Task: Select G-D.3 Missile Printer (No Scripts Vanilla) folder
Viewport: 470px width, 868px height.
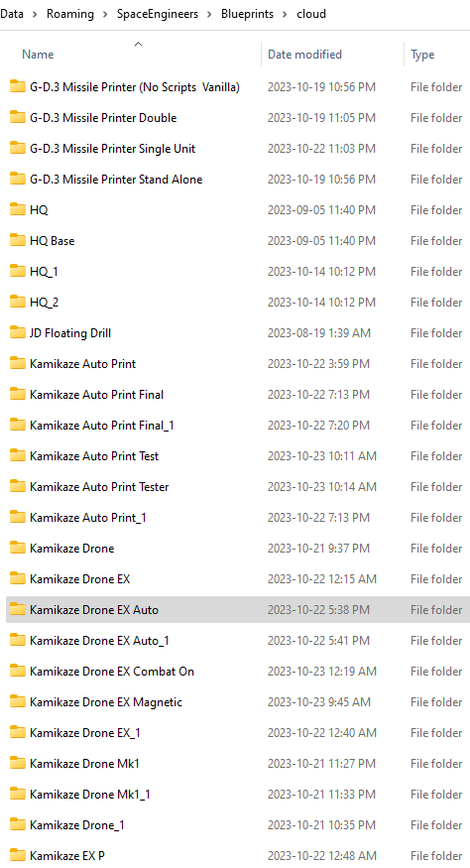Action: pos(135,87)
